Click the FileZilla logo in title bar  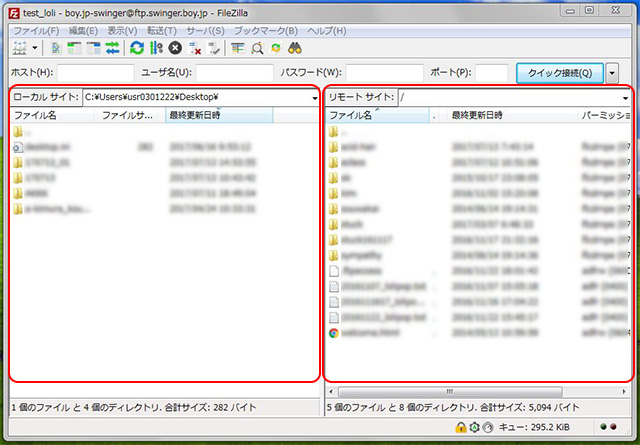click(x=14, y=13)
